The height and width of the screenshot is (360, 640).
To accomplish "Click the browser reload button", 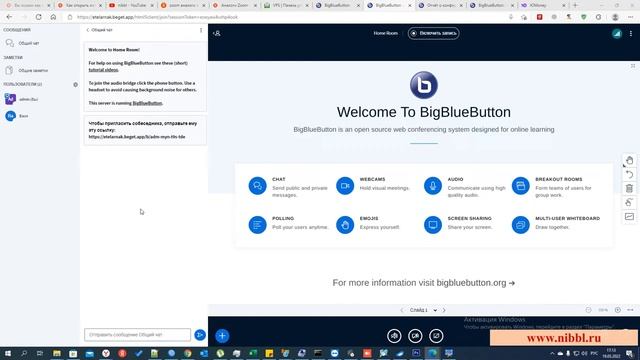I will (x=38, y=17).
